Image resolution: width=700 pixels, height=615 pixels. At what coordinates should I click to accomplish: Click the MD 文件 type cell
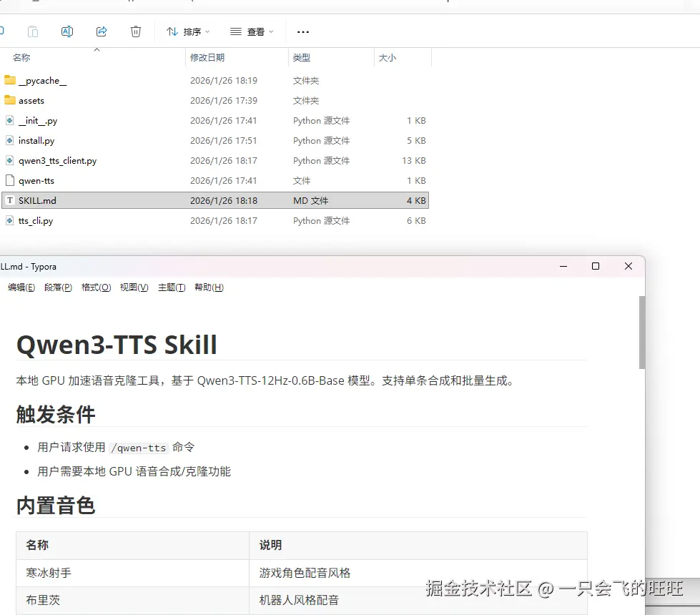311,200
